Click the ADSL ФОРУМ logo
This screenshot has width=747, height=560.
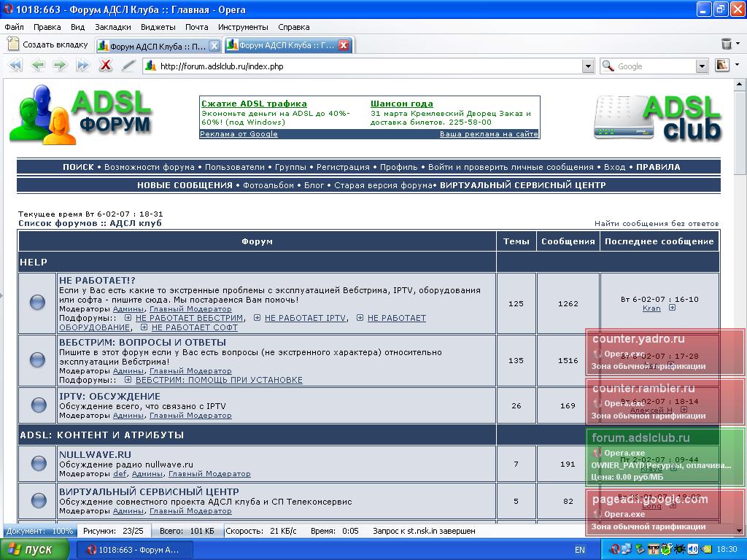click(x=80, y=114)
